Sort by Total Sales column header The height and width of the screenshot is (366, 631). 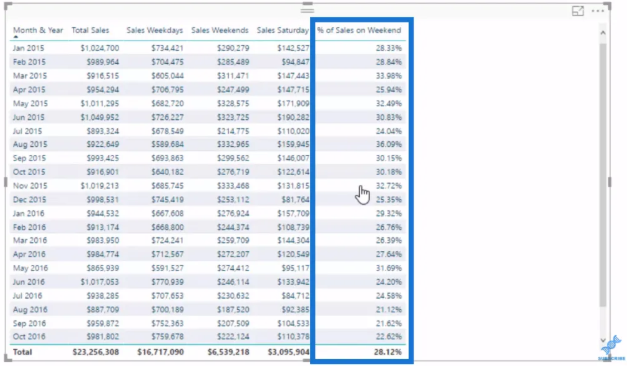90,30
